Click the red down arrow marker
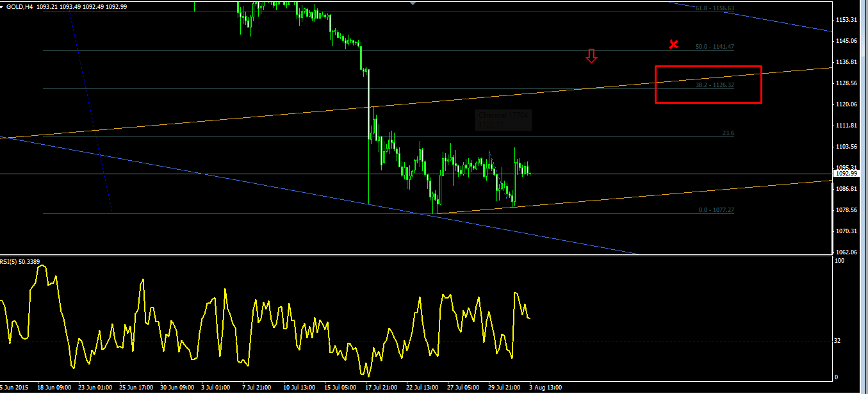 click(591, 56)
